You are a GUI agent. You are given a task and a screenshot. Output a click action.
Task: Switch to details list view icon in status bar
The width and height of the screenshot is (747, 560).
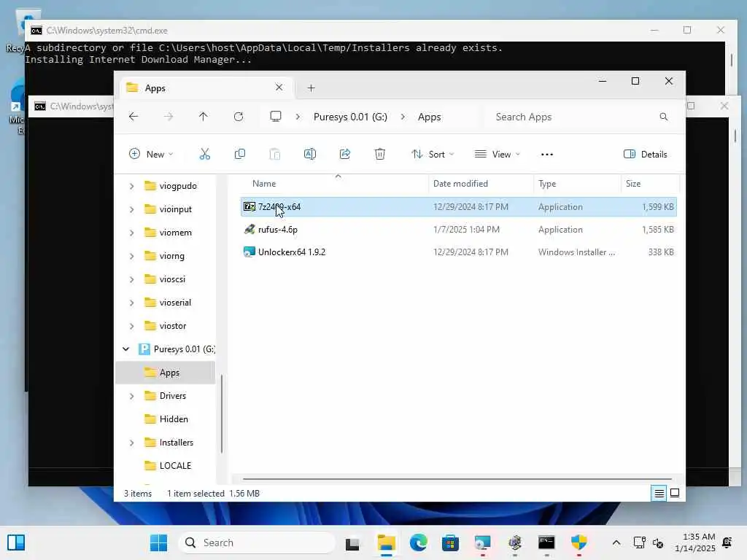tap(659, 494)
